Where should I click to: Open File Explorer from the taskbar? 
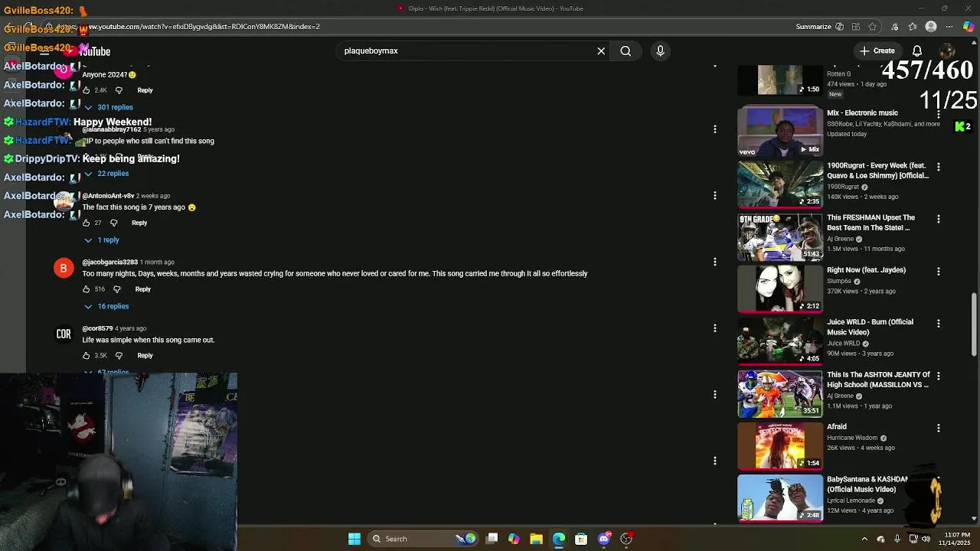click(536, 539)
